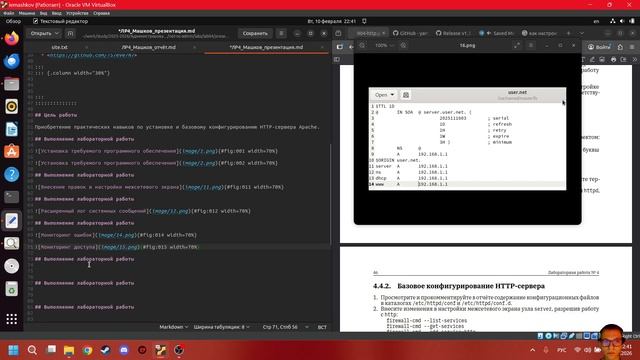
Task: Select the ЛР4_Машков_презентация.md tab
Action: [266, 47]
